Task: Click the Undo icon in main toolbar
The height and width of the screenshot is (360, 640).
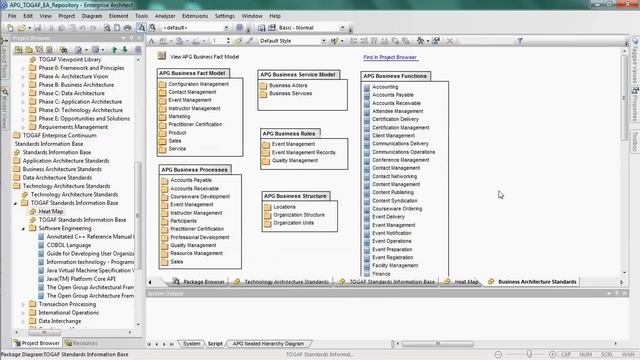Action: pyautogui.click(x=83, y=28)
